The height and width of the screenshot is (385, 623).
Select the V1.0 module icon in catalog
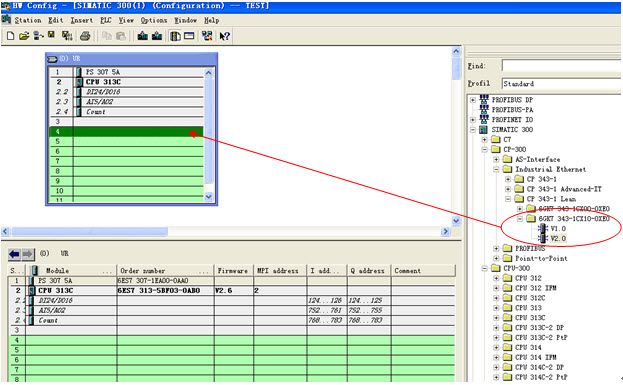[543, 228]
